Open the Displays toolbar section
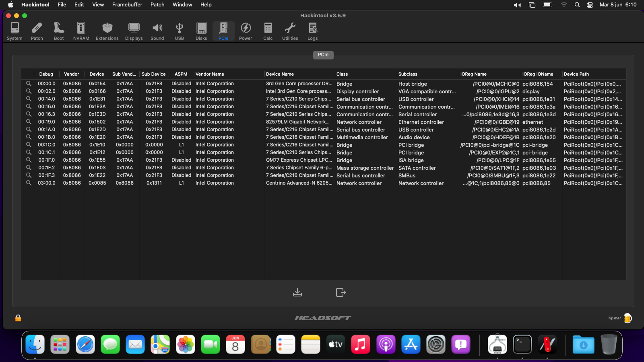644x362 pixels. tap(134, 31)
